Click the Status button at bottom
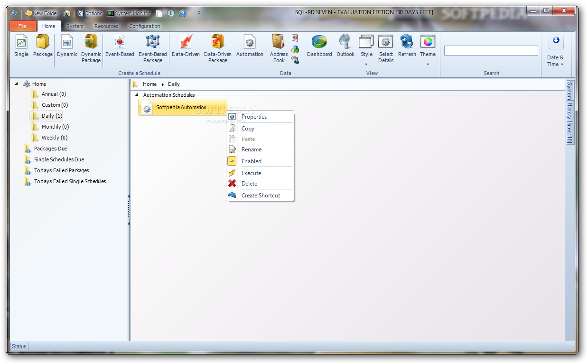The image size is (588, 364). coord(19,346)
